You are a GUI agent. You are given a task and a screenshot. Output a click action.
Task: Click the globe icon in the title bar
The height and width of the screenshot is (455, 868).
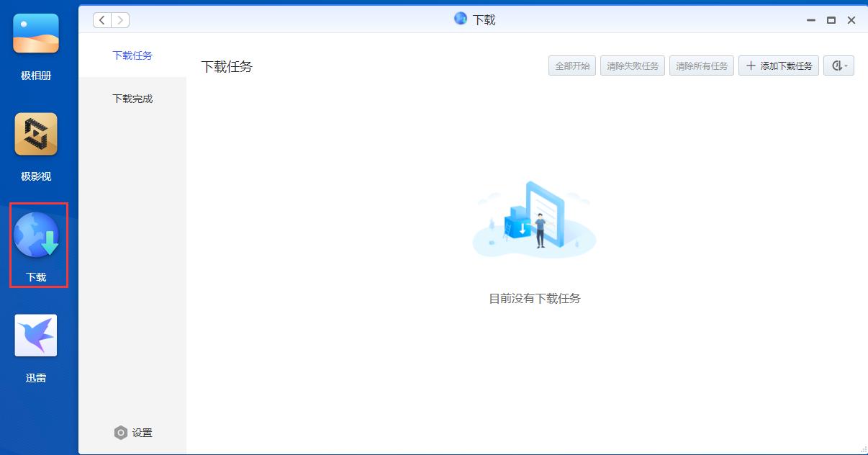[461, 19]
